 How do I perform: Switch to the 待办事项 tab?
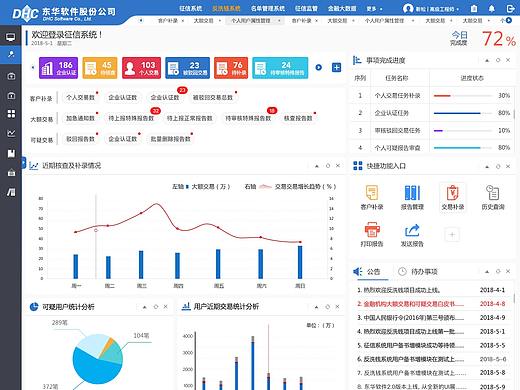[x=418, y=272]
